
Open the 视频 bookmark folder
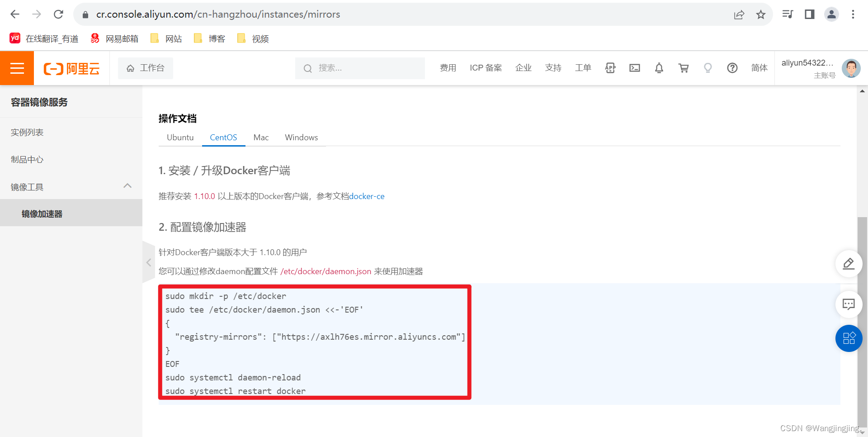(x=253, y=38)
